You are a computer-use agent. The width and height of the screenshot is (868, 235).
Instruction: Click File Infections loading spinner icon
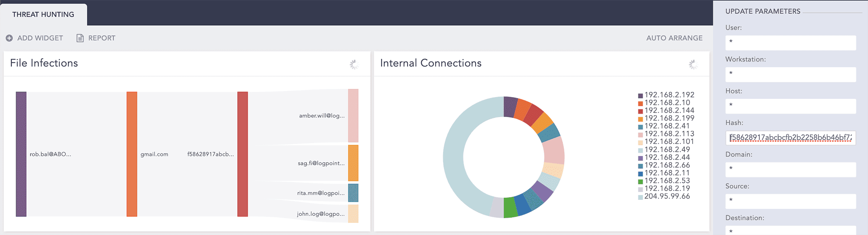(x=354, y=65)
